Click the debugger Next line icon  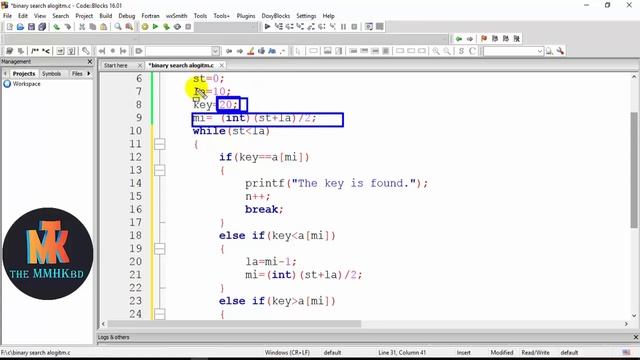(289, 27)
